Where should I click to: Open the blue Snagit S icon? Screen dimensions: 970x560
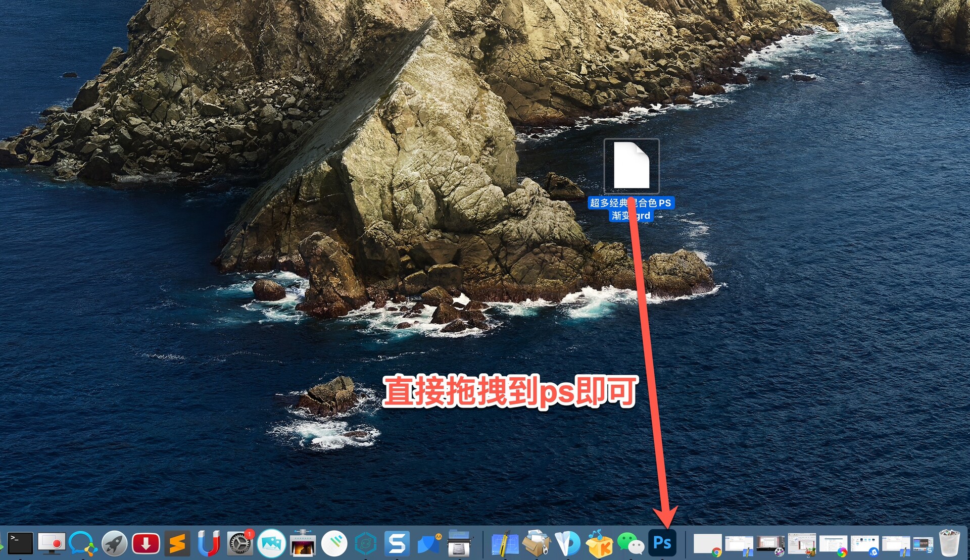[x=397, y=544]
